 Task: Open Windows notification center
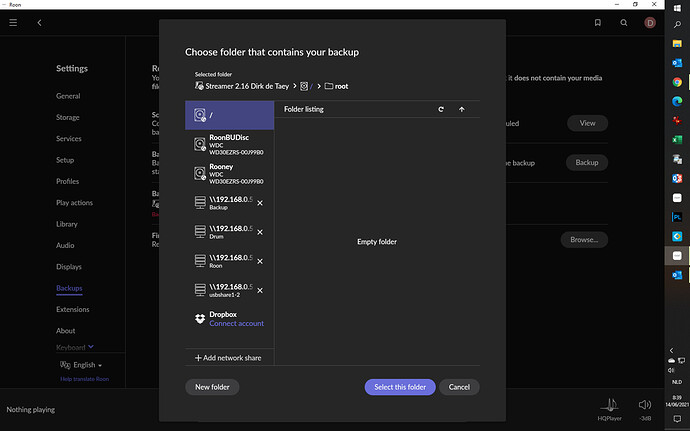click(677, 419)
